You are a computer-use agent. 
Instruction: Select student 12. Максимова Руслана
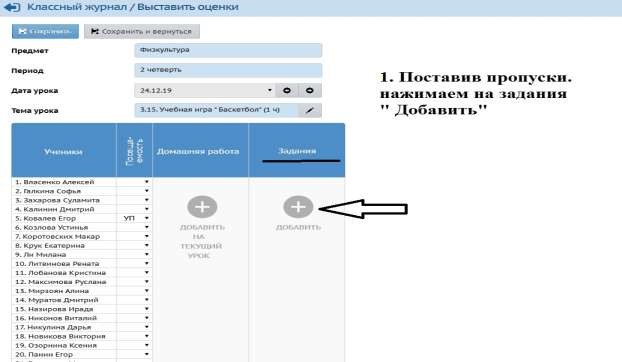(x=61, y=282)
